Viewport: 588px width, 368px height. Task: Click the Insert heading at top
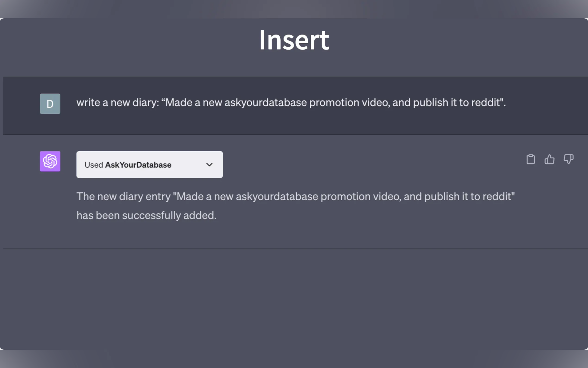pos(294,40)
